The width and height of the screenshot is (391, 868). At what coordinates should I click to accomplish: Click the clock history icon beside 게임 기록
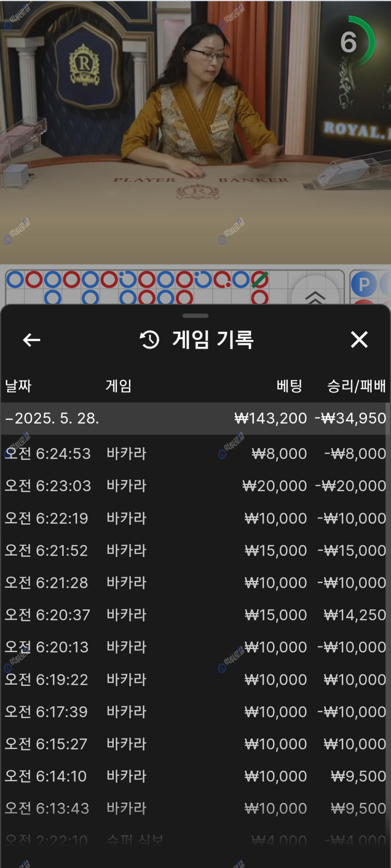[150, 340]
